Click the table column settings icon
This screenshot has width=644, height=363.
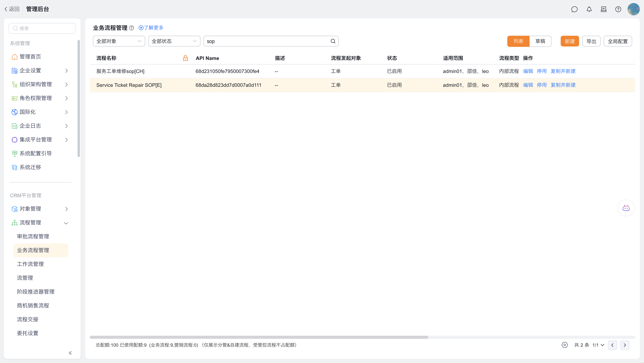pyautogui.click(x=565, y=345)
